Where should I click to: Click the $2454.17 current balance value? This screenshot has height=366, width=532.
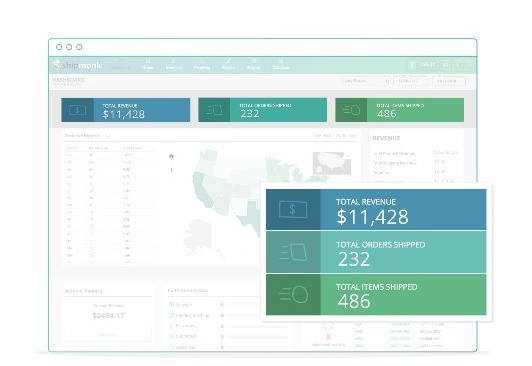coord(108,315)
